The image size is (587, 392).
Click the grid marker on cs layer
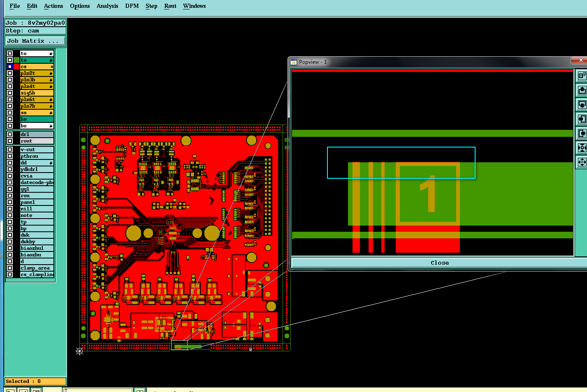pos(52,67)
